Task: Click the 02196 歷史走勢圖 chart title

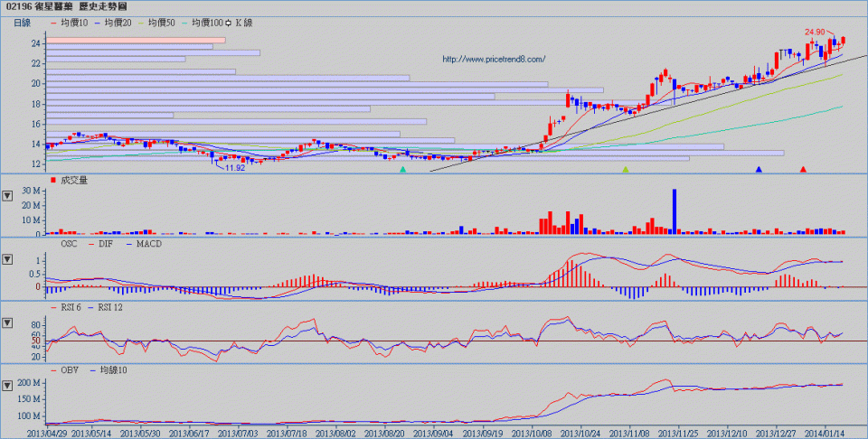Action: click(65, 6)
